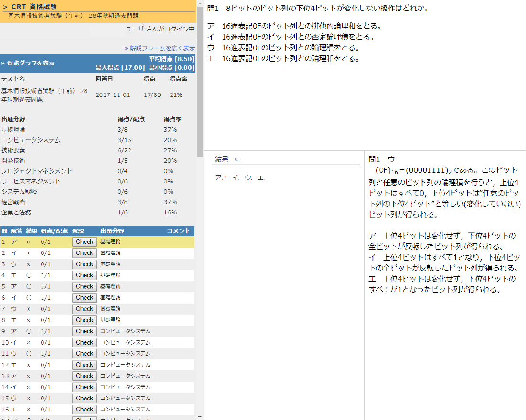Click Check for question 8
Viewport: 526px width, 420px height.
(x=84, y=320)
